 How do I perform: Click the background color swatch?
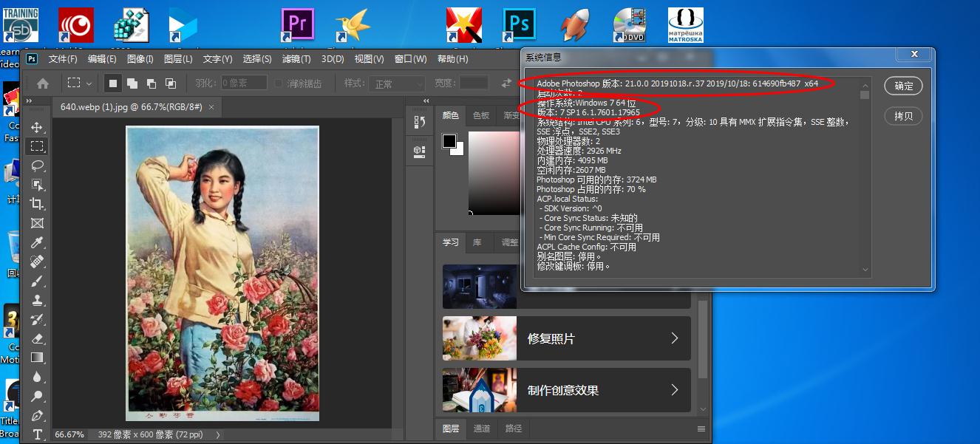click(459, 150)
